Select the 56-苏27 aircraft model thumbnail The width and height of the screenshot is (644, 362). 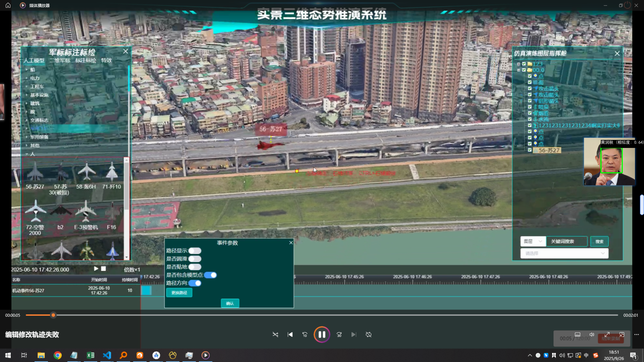(35, 173)
